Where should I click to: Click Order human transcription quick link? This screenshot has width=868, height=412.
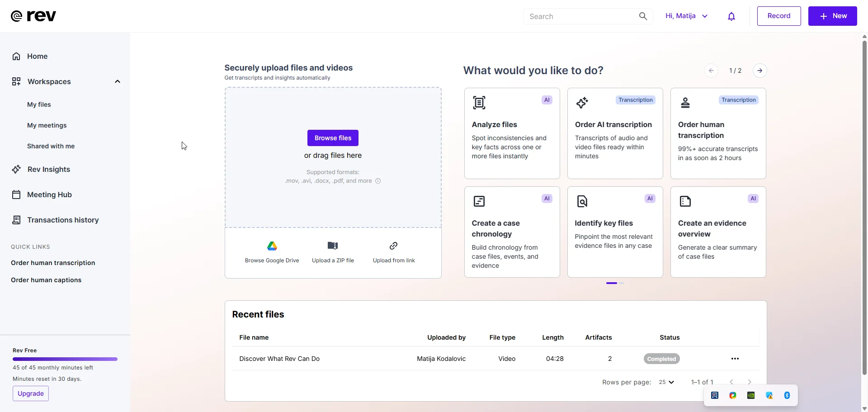click(53, 263)
